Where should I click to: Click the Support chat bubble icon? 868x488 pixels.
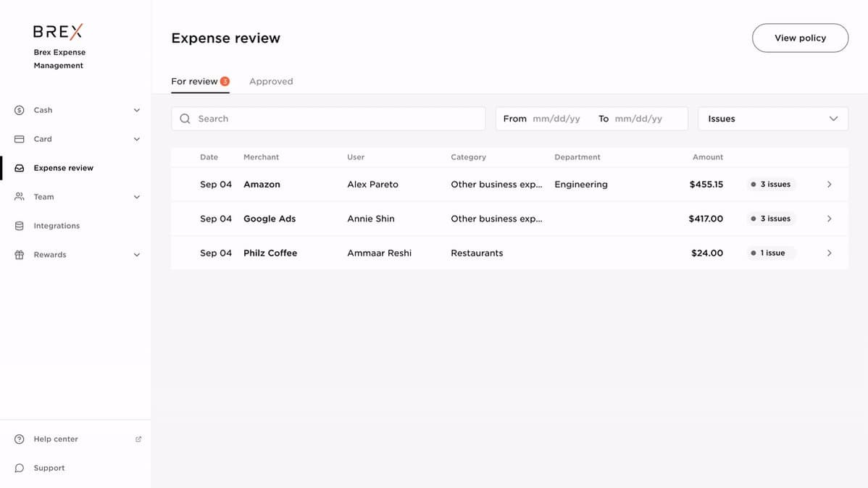20,468
